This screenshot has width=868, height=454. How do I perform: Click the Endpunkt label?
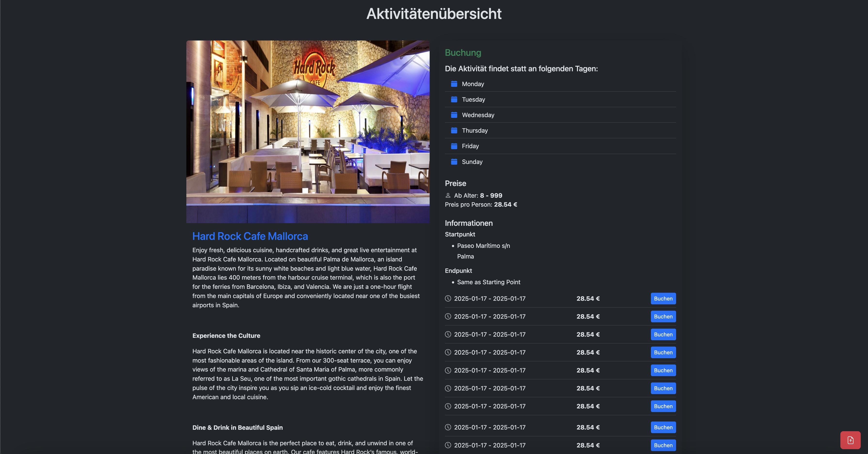(x=458, y=270)
